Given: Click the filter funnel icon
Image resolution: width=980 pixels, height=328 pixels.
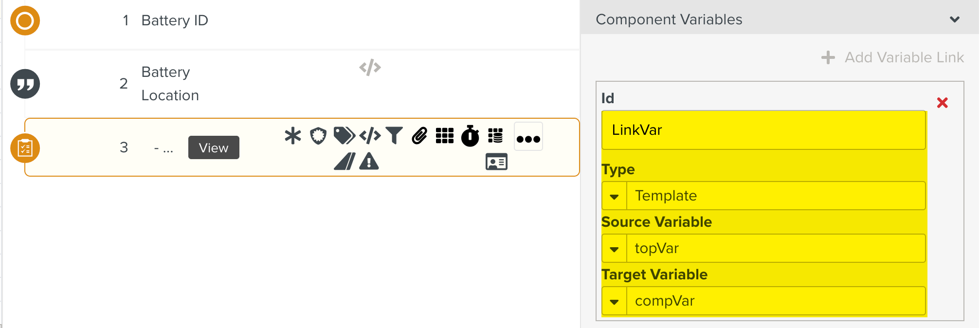Looking at the screenshot, I should click(x=394, y=136).
